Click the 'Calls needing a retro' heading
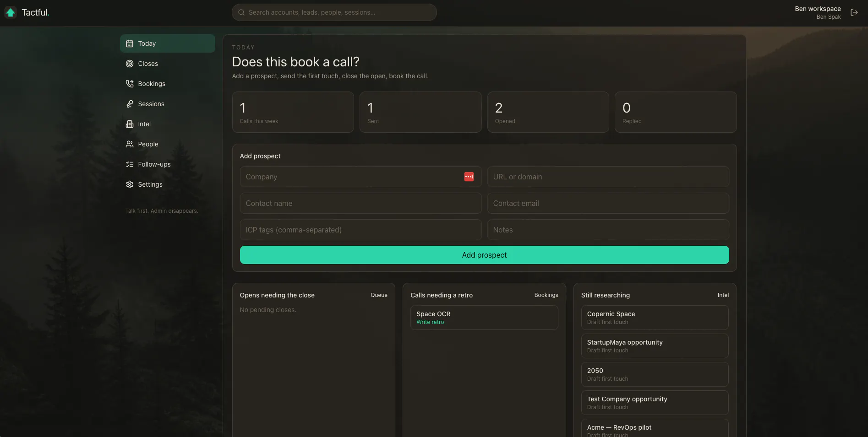868x437 pixels. pos(442,295)
